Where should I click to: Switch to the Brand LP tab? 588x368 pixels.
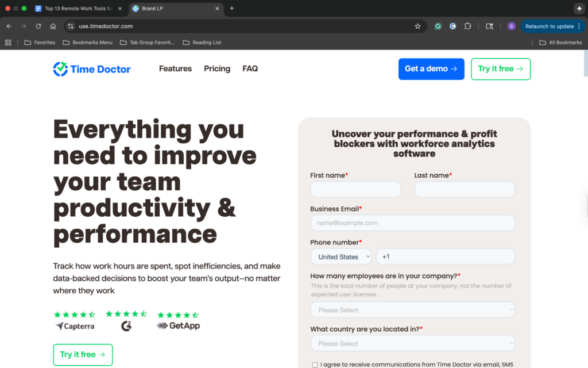pos(176,9)
